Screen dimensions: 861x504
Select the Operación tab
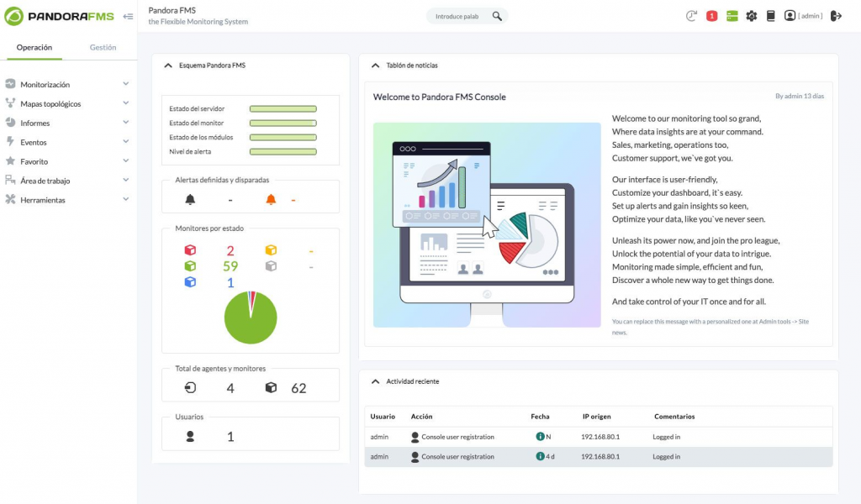(x=34, y=48)
